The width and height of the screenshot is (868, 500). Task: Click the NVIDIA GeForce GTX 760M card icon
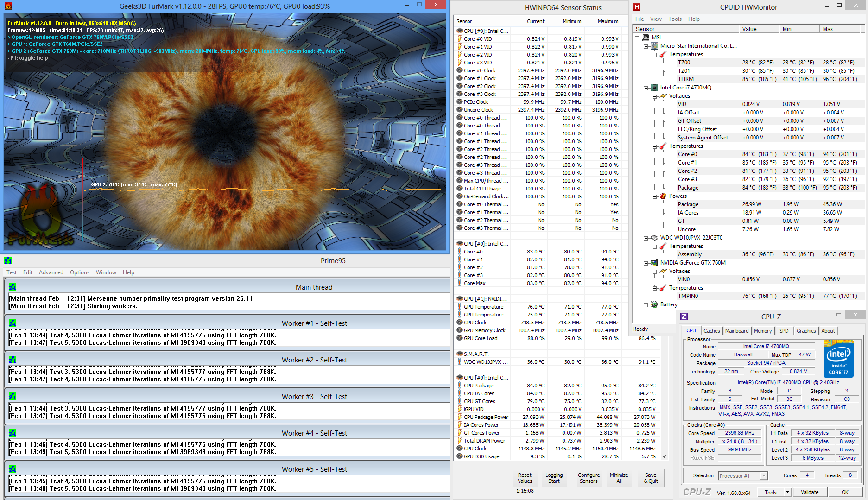tap(654, 263)
